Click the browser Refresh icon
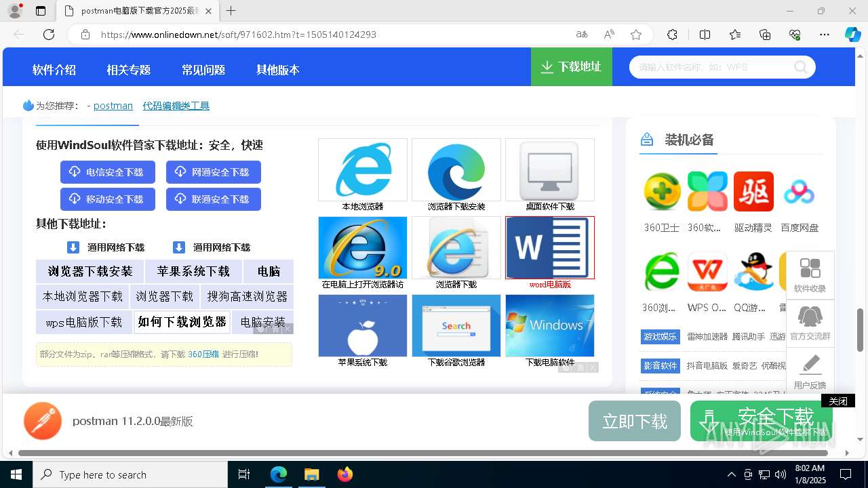The height and width of the screenshot is (488, 868). [49, 35]
